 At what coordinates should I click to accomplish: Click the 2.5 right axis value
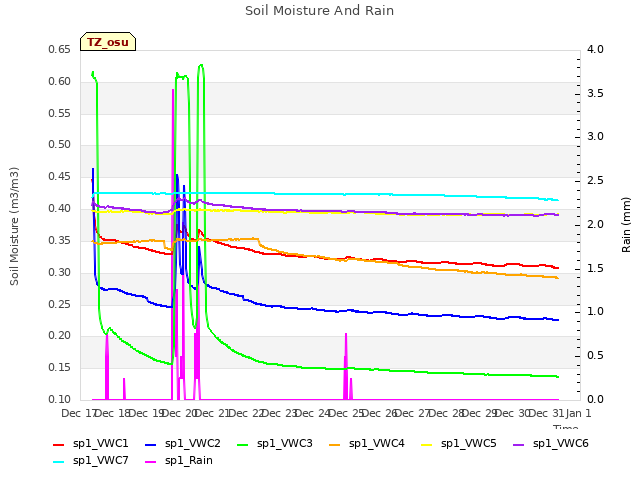click(x=595, y=180)
